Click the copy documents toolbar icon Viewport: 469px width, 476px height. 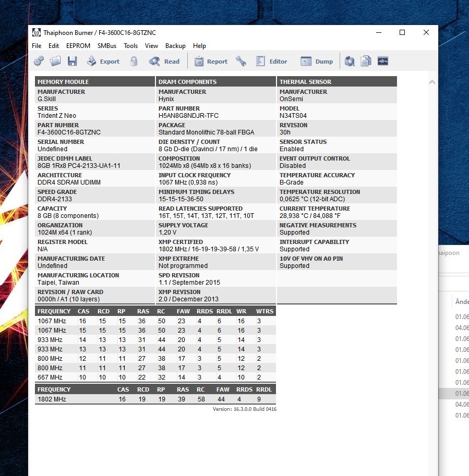coord(366,61)
